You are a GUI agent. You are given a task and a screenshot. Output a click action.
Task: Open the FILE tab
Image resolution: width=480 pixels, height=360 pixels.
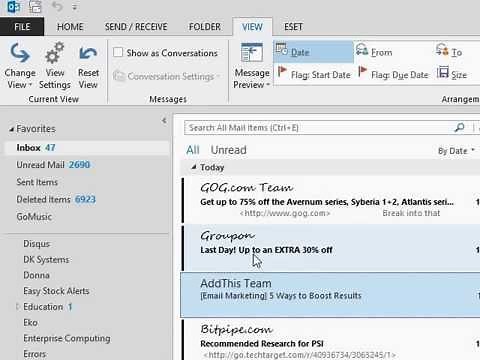coord(22,27)
